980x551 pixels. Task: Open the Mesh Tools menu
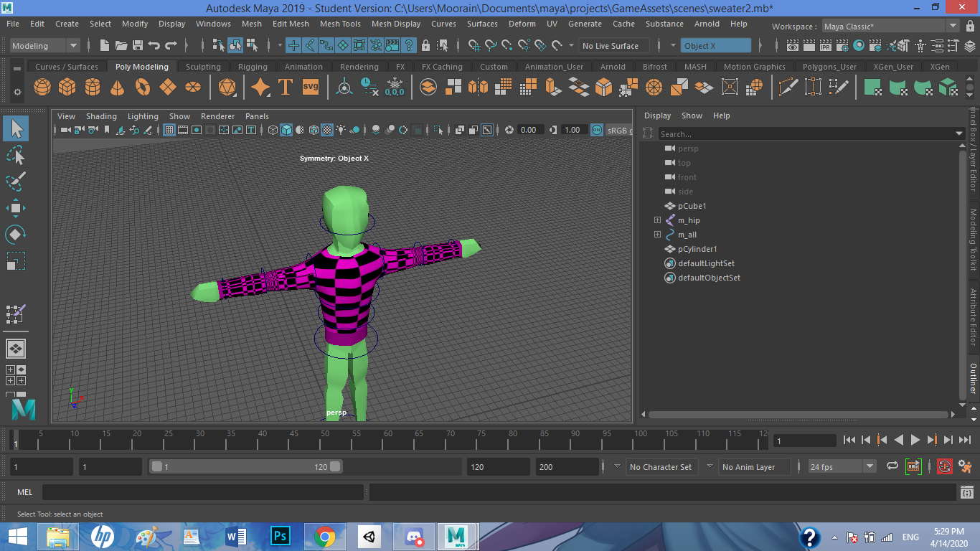340,24
